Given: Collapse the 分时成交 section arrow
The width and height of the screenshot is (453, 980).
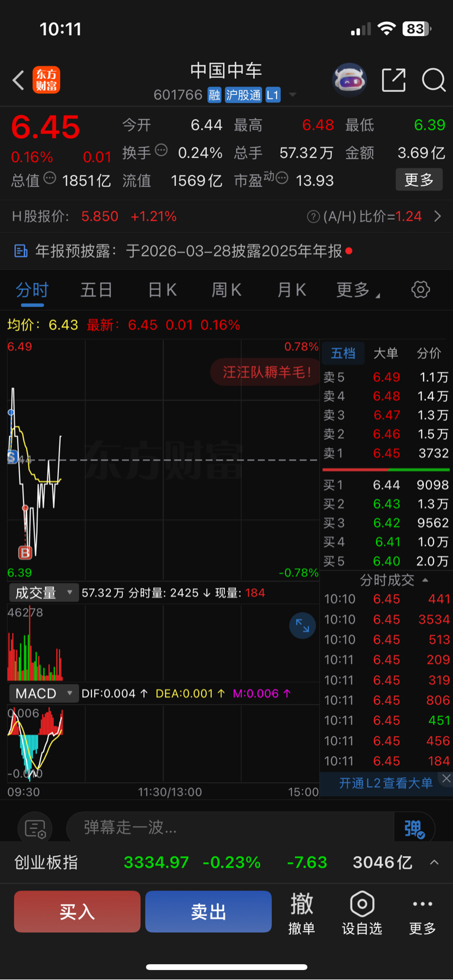Looking at the screenshot, I should pos(425,580).
